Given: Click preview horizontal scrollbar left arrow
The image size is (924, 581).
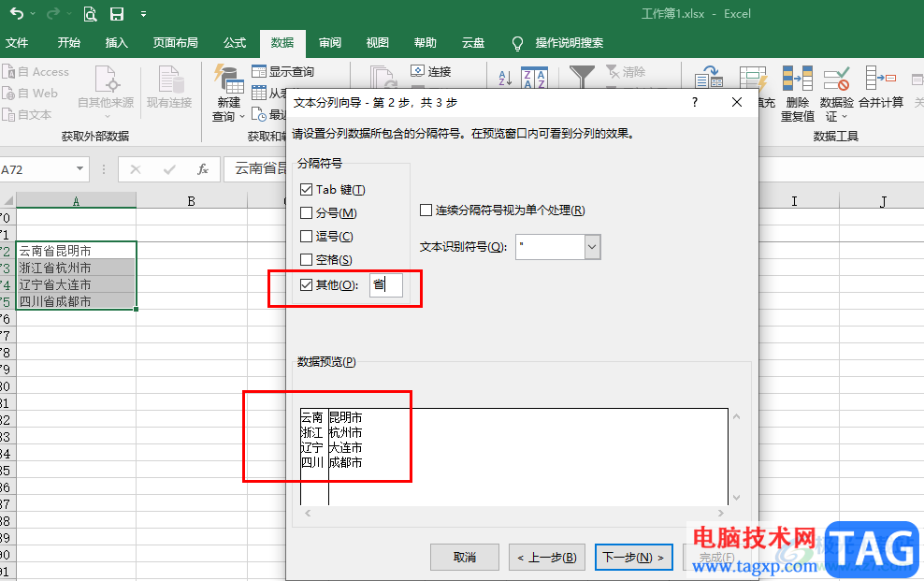Looking at the screenshot, I should 308,514.
